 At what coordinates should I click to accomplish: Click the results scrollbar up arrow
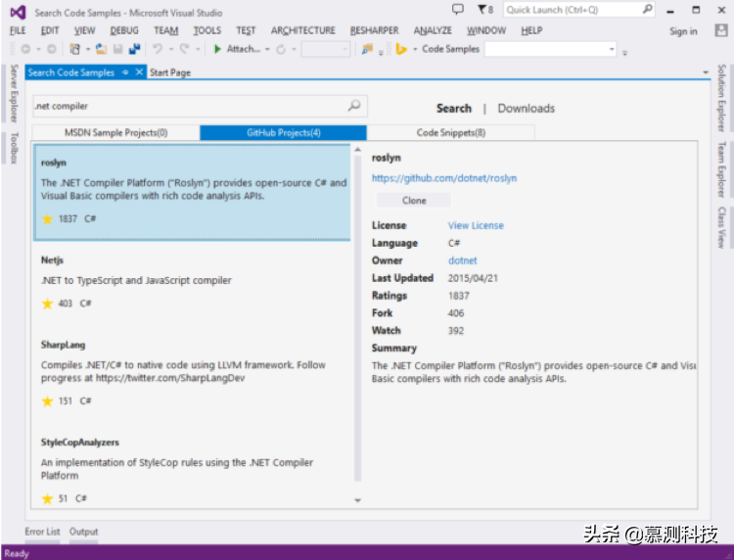click(x=357, y=150)
